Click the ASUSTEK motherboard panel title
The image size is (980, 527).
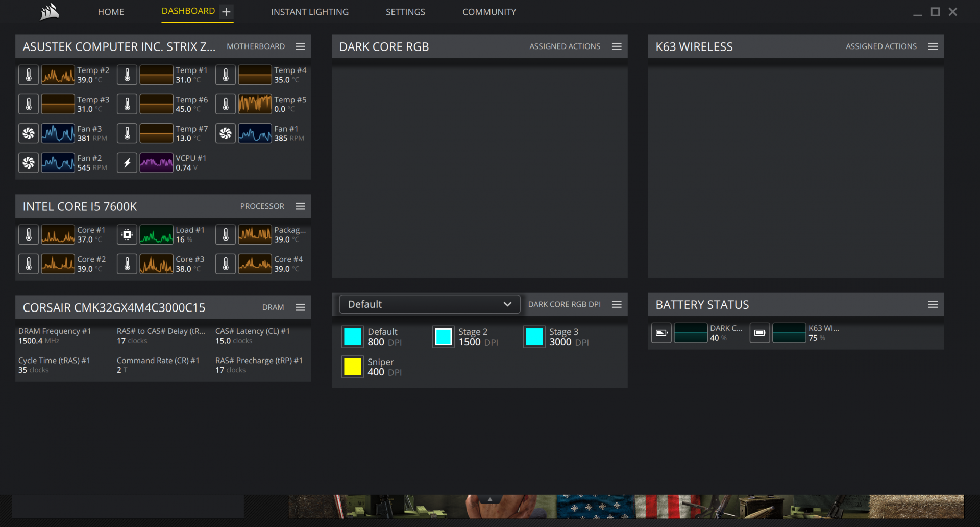pos(119,46)
